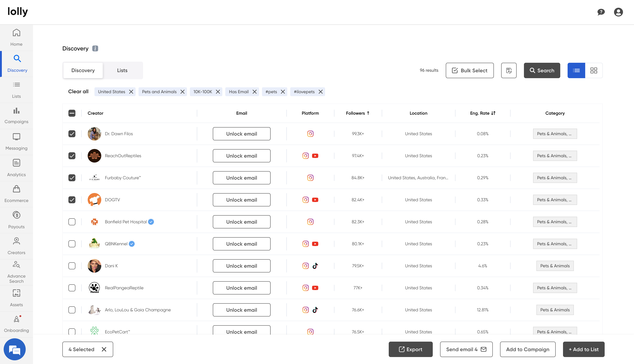Screen dimensions: 634x364
Task: Click Furbaby Couture category tag
Action: 555,178
